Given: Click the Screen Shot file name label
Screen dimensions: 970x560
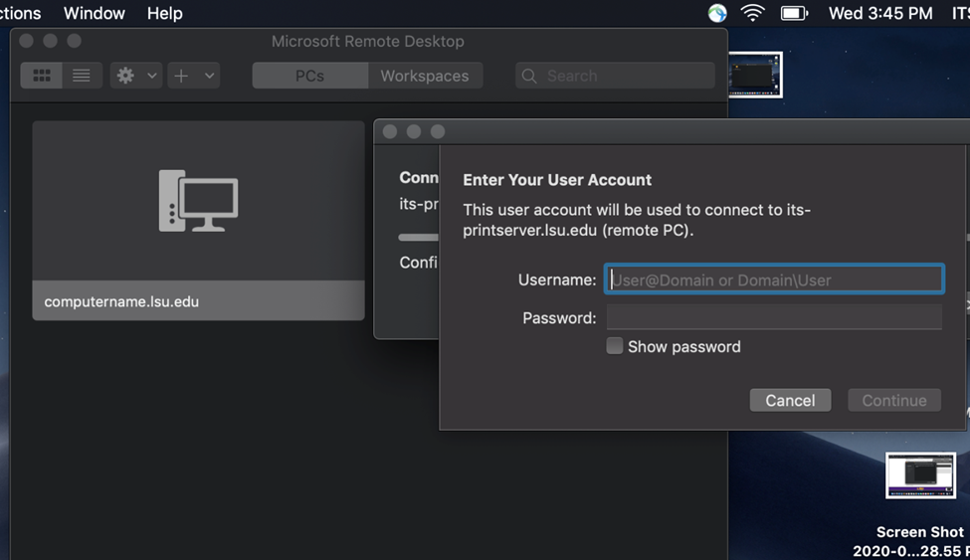Looking at the screenshot, I should tap(911, 541).
